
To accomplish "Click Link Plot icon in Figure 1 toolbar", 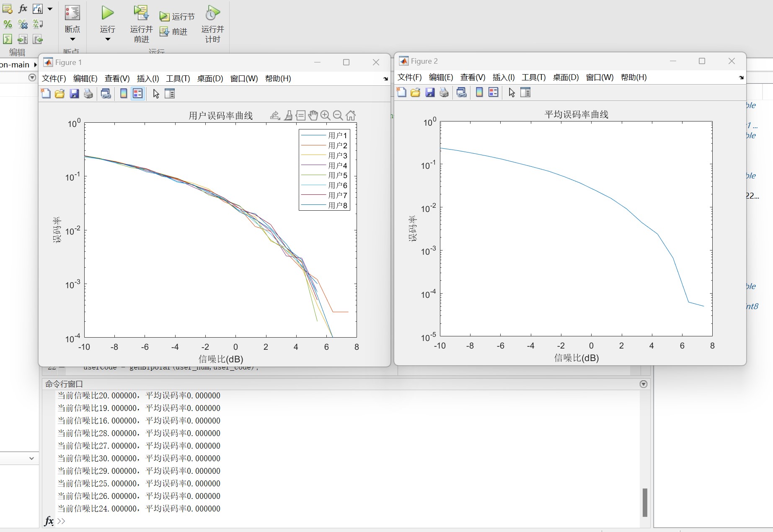I will click(x=106, y=93).
